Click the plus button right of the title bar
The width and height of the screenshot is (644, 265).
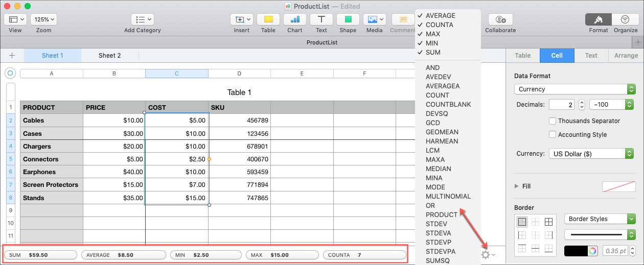[x=637, y=42]
